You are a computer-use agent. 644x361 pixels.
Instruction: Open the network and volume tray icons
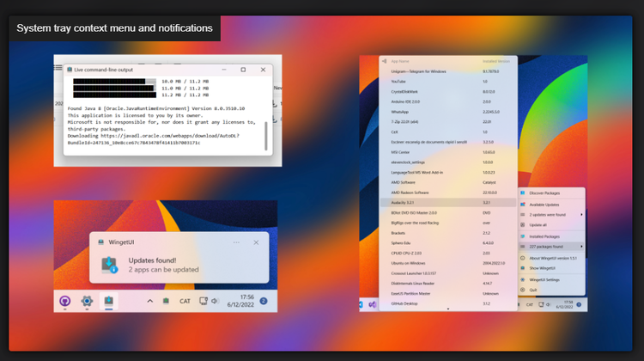point(207,302)
